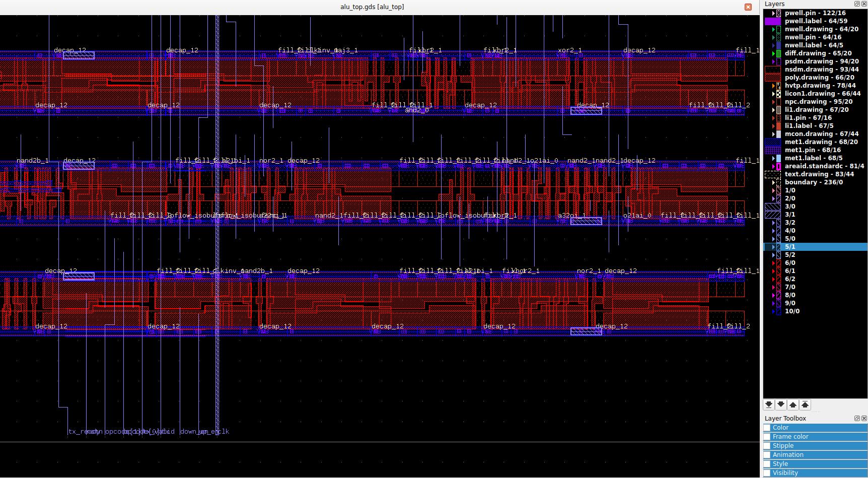Click the detach icon on Layer Toolbox
Screen dimensions: 868x478
[x=856, y=418]
